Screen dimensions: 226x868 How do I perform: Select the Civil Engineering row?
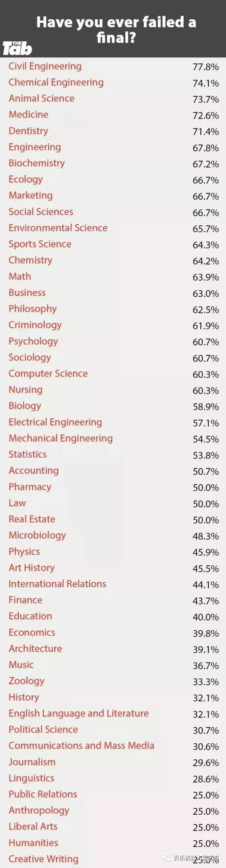pos(113,66)
